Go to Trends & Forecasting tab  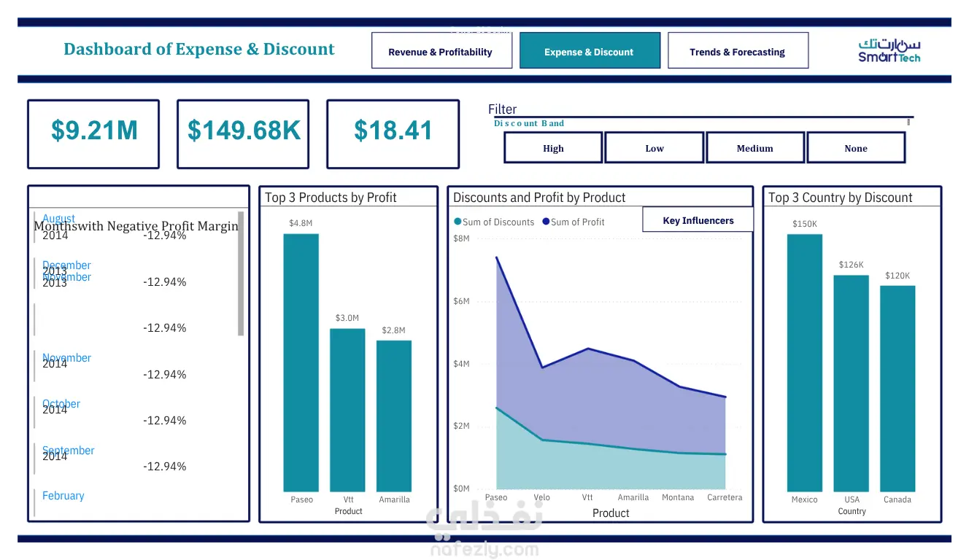click(x=738, y=51)
